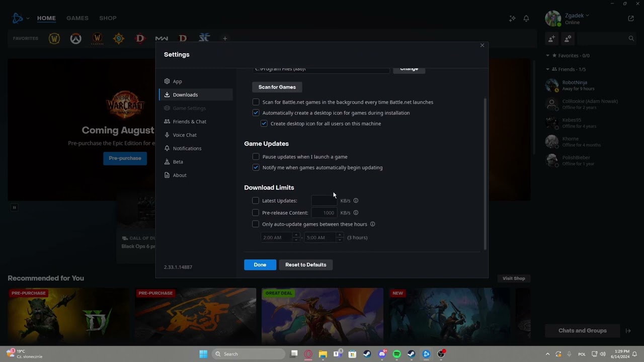Open the orange Diablo icon in favorites
Screen dimensions: 644x362
[183, 38]
